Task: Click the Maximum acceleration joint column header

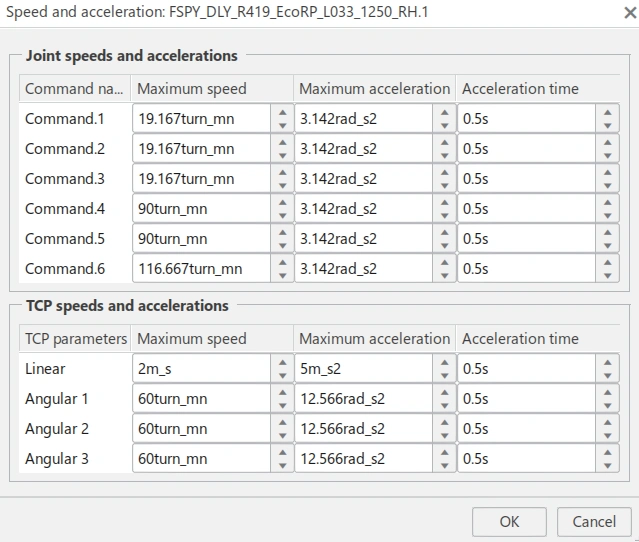Action: click(374, 89)
